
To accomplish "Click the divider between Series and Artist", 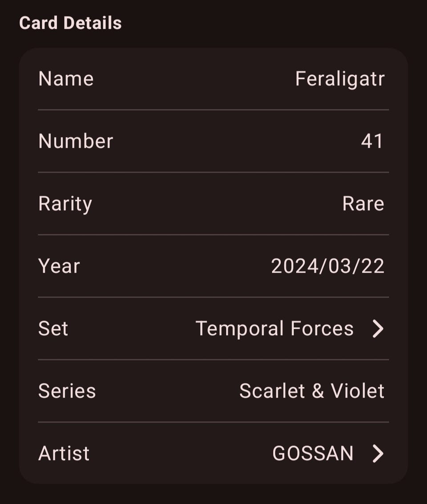I will [213, 422].
